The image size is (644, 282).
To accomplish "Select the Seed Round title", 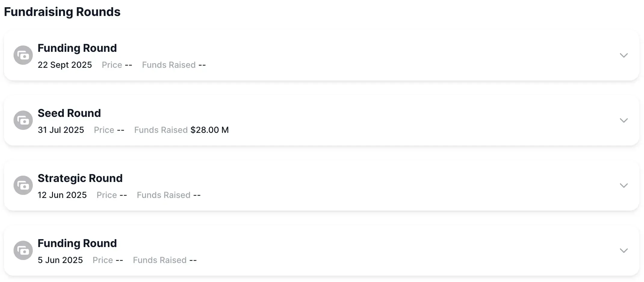I will (x=69, y=113).
